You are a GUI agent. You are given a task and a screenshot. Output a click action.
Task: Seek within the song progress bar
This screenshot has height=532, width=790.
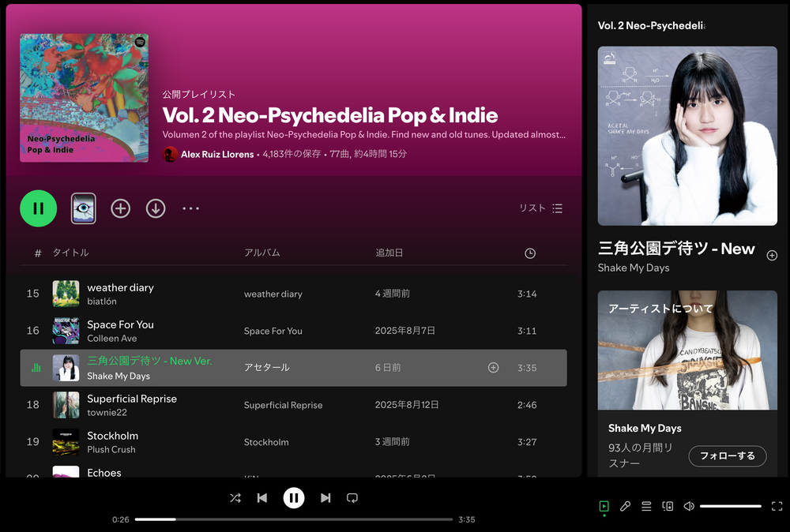click(294, 519)
